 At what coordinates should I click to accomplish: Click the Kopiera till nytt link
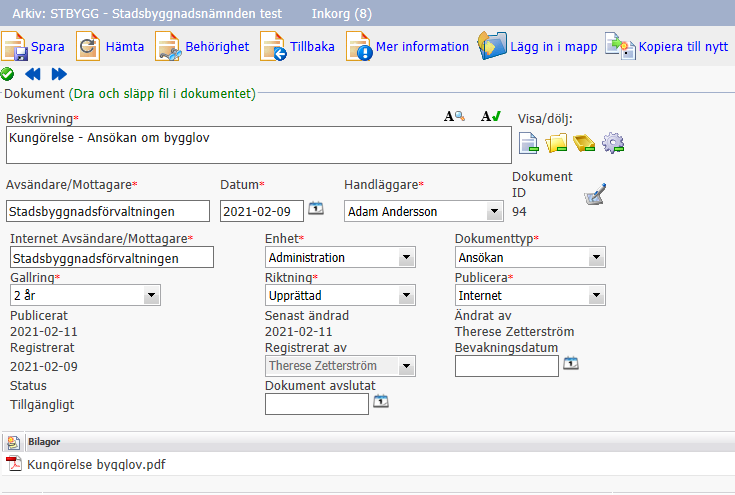683,47
